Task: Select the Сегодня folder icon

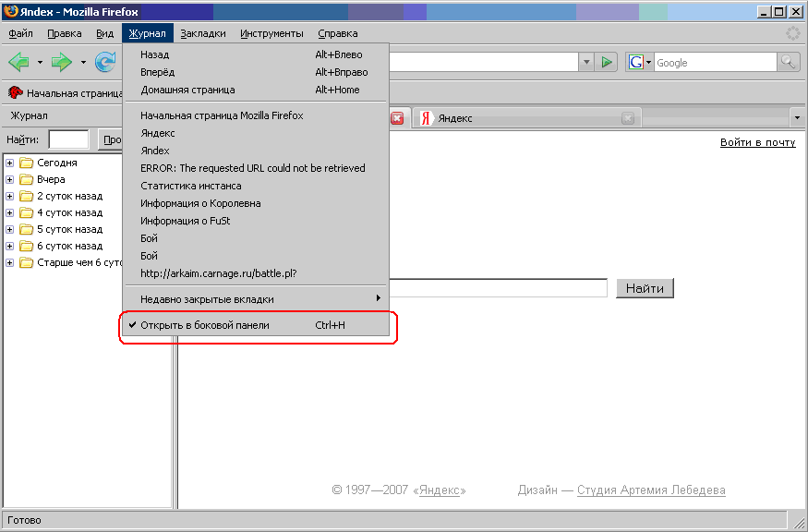Action: click(26, 163)
